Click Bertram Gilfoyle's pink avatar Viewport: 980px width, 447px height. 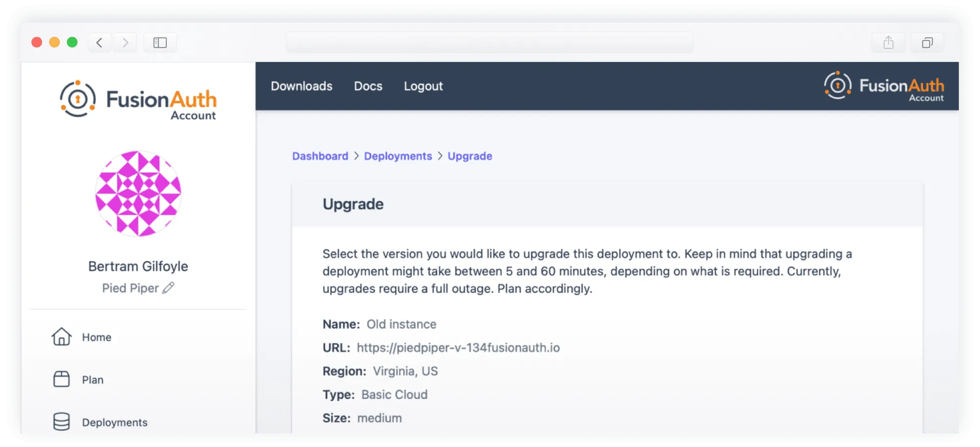pyautogui.click(x=138, y=194)
